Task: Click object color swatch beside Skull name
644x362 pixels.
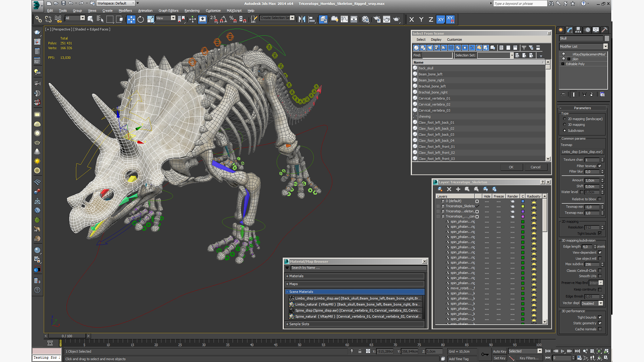Action: (x=606, y=38)
